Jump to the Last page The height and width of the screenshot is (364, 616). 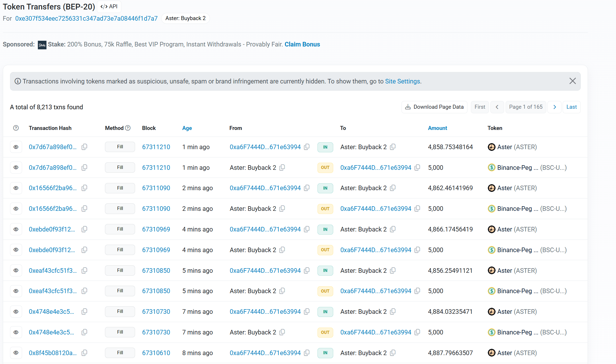tap(571, 107)
